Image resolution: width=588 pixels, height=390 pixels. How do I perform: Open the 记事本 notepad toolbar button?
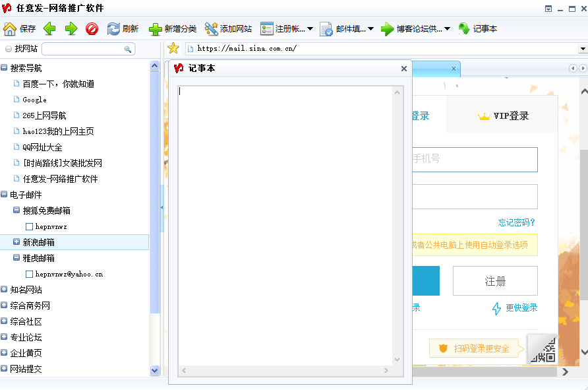478,28
